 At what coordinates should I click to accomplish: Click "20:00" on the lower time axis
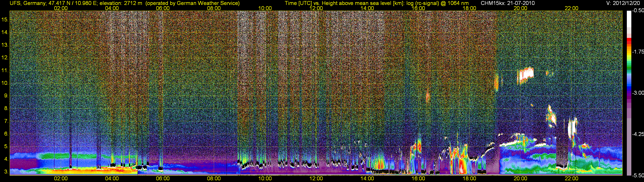pyautogui.click(x=521, y=179)
